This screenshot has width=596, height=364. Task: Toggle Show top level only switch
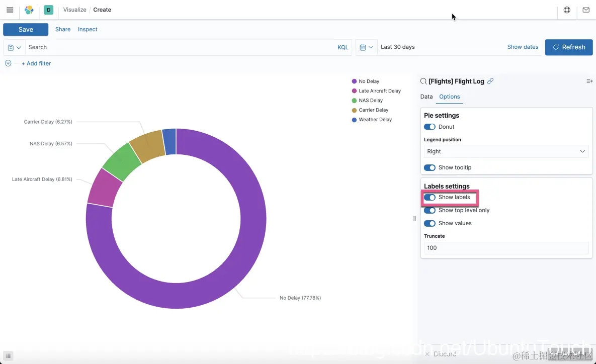coord(430,211)
